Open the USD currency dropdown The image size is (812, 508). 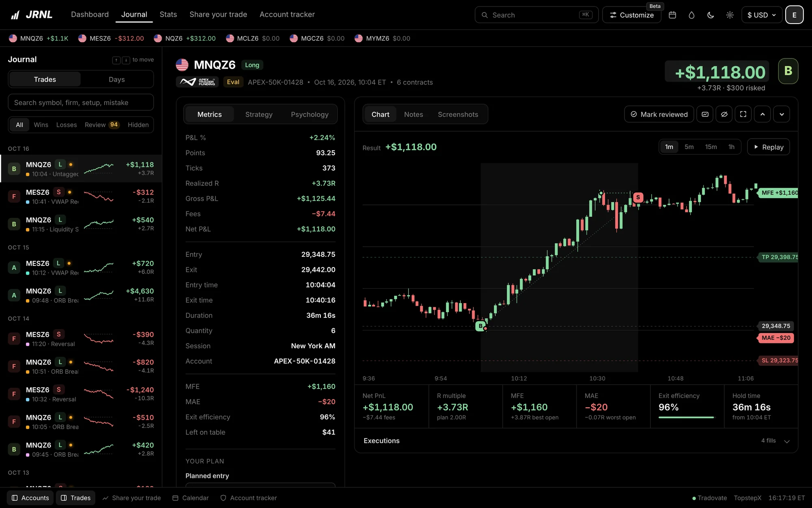tap(762, 15)
